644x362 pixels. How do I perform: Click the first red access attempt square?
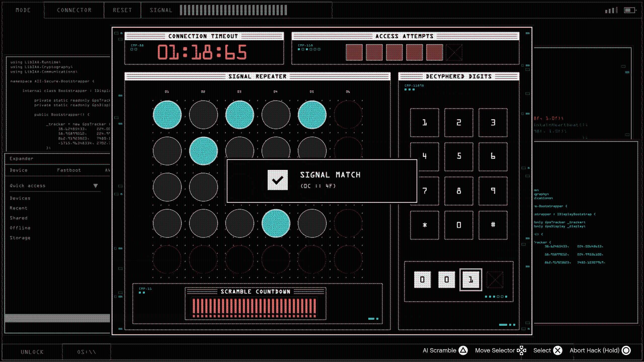pos(354,52)
